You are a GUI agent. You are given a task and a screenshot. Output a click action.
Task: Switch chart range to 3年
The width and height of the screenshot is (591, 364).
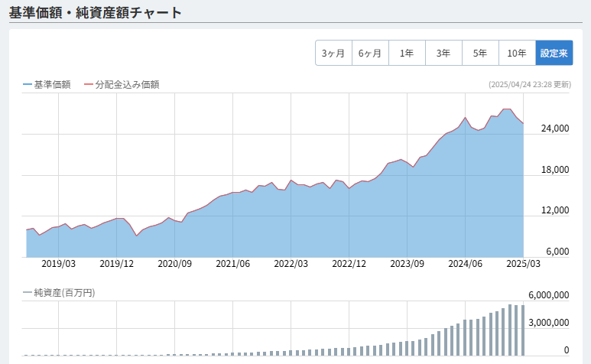[443, 53]
